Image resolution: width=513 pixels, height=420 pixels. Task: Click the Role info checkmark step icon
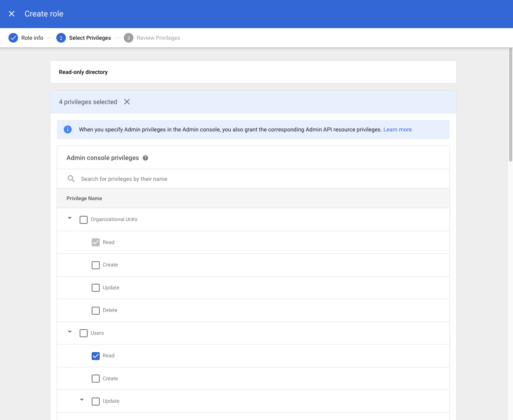click(13, 38)
